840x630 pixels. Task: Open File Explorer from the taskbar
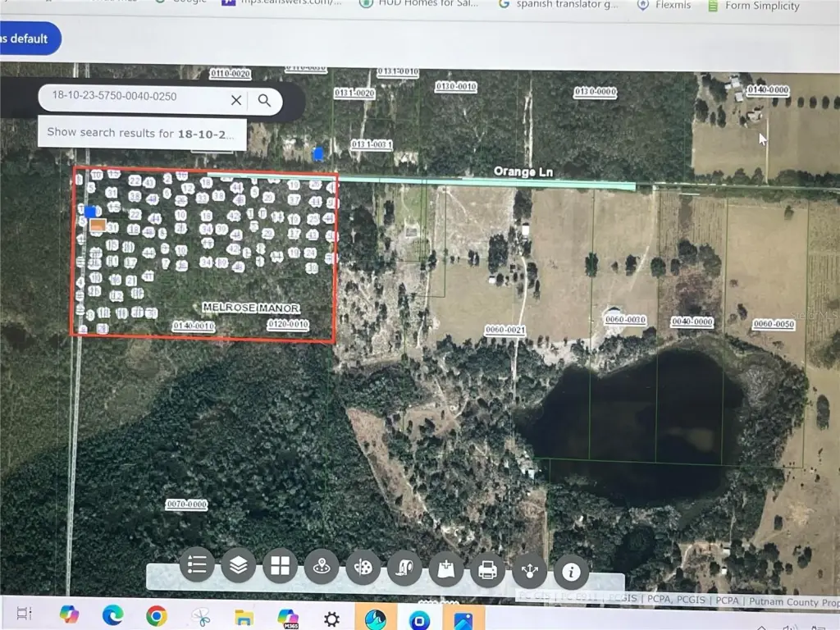point(244,617)
